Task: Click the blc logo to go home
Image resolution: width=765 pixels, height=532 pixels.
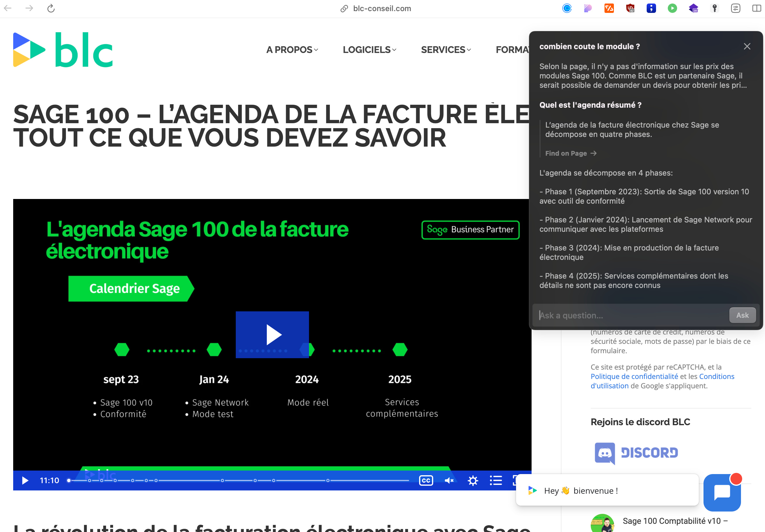Action: point(63,50)
